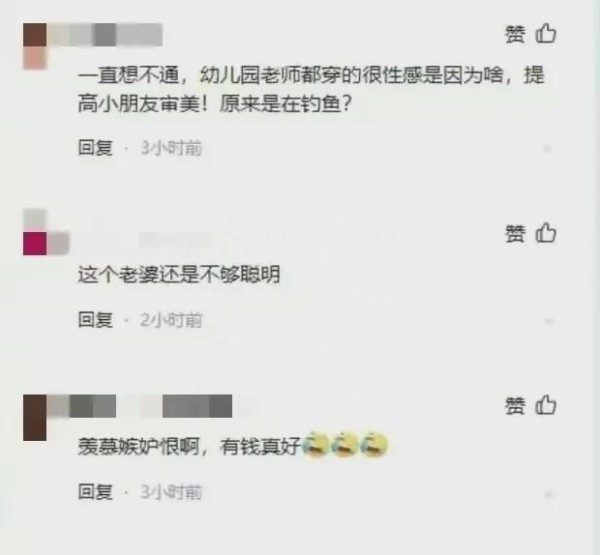This screenshot has width=600, height=555.
Task: Tap thumbs-up on 羡慕嫉妒恨啊 comment
Action: [545, 405]
